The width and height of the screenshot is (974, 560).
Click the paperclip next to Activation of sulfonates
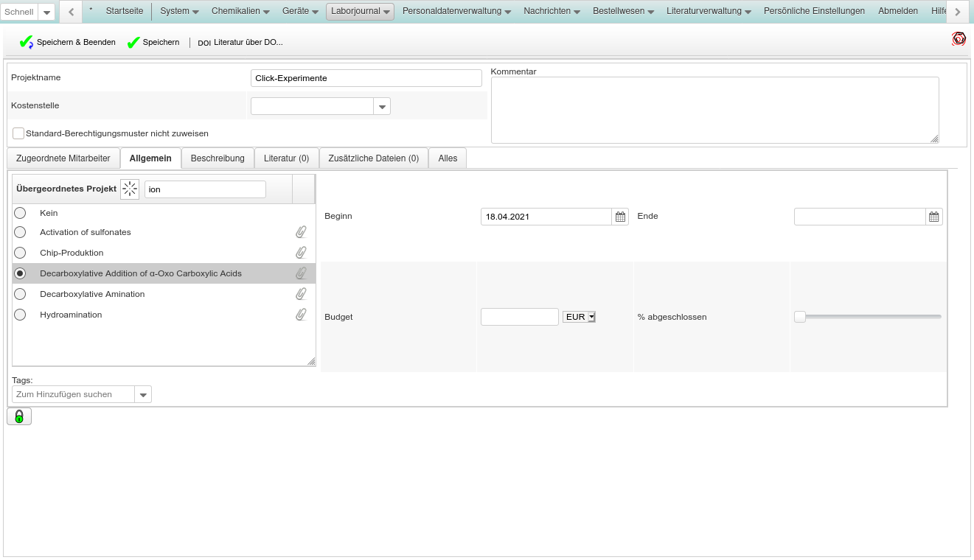pyautogui.click(x=301, y=232)
